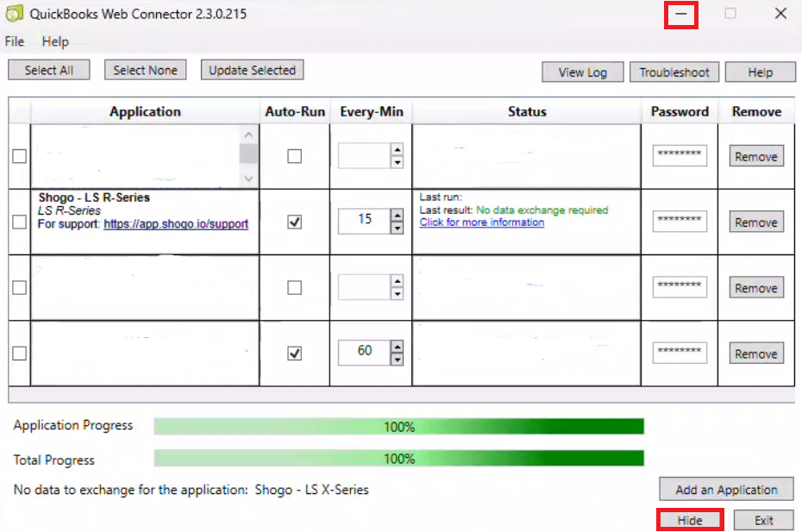The width and height of the screenshot is (802, 532).
Task: Remove the Shogo - LS R-Series application
Action: click(756, 222)
